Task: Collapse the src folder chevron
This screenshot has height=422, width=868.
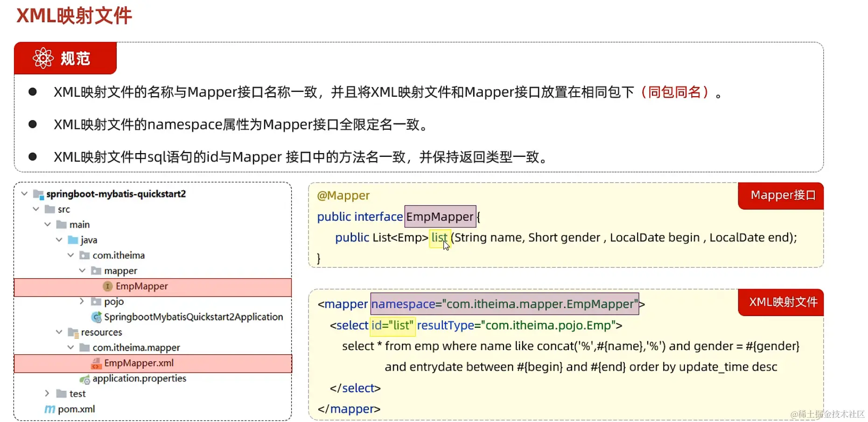Action: click(36, 209)
